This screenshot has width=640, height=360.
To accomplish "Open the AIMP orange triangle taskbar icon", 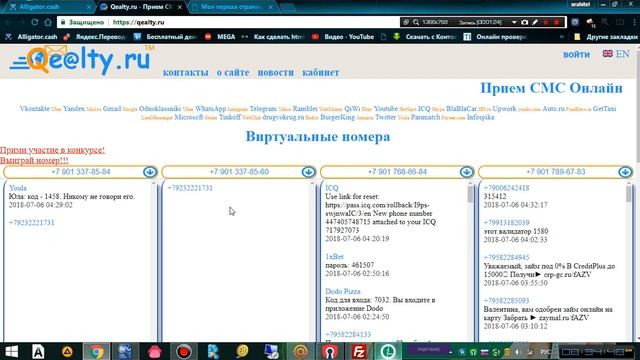I will coord(67,351).
